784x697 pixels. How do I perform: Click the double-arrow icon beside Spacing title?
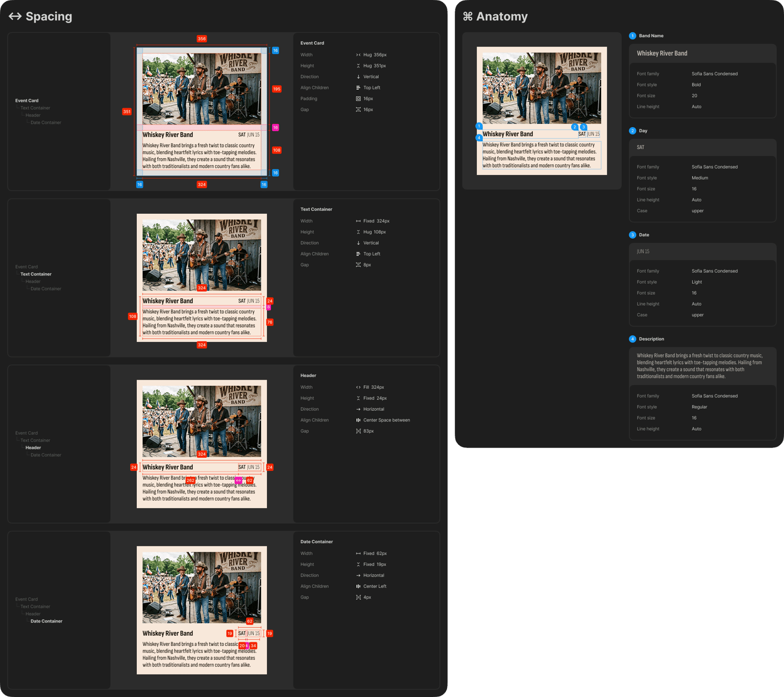point(15,16)
